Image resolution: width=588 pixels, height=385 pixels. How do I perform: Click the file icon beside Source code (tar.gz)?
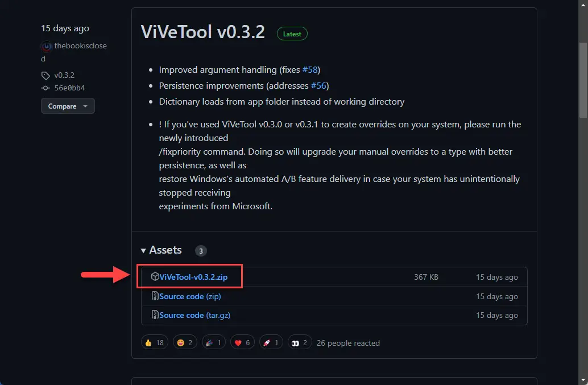(x=154, y=315)
